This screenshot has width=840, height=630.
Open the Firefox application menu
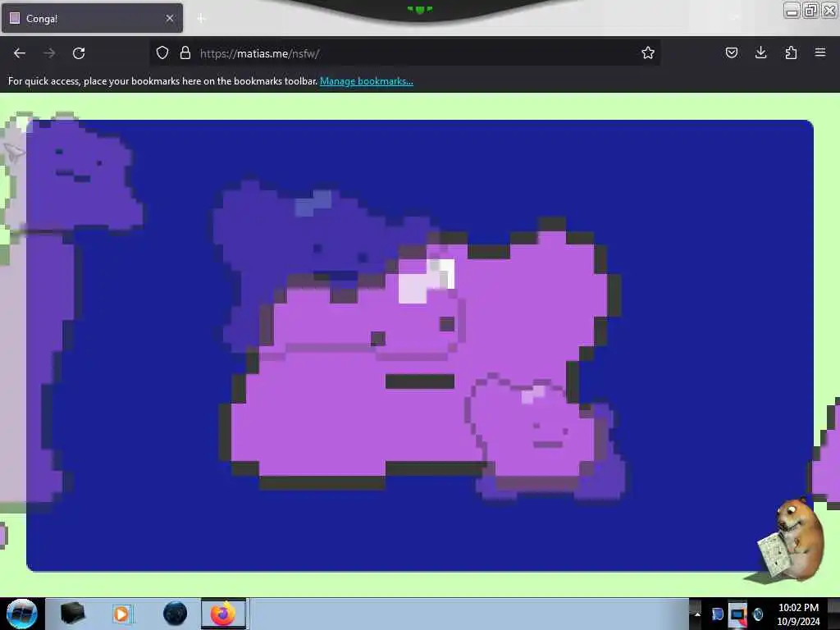(820, 52)
